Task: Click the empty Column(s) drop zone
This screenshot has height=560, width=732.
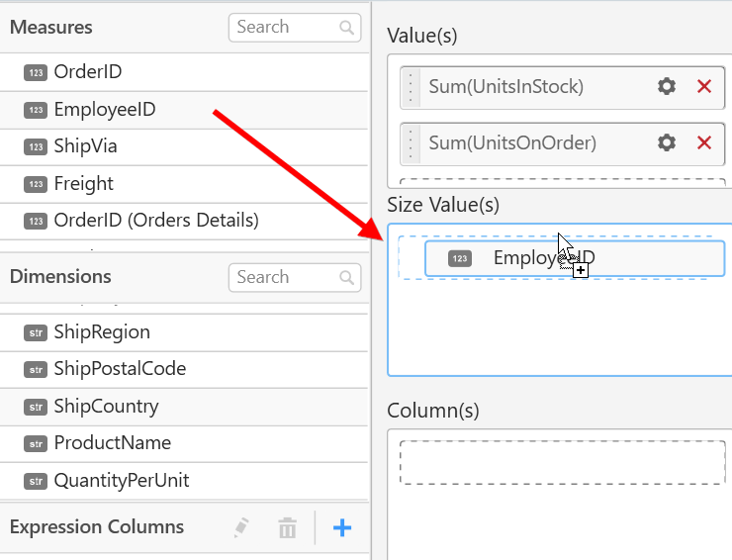Action: coord(561,463)
